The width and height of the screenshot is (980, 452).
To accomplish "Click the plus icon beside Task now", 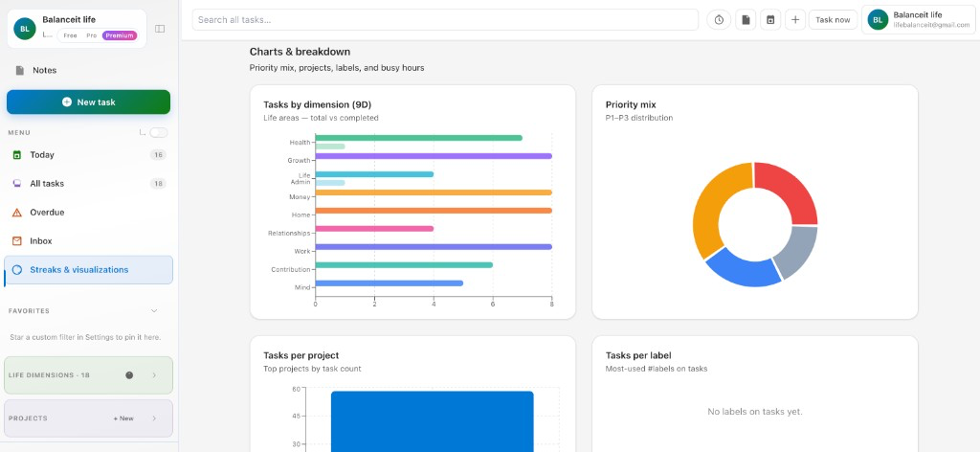I will coord(795,20).
